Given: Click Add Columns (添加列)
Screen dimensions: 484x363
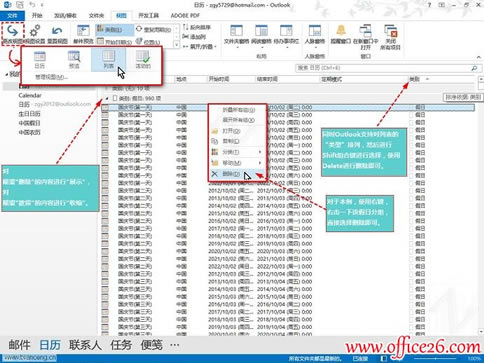Looking at the screenshot, I should [x=194, y=37].
